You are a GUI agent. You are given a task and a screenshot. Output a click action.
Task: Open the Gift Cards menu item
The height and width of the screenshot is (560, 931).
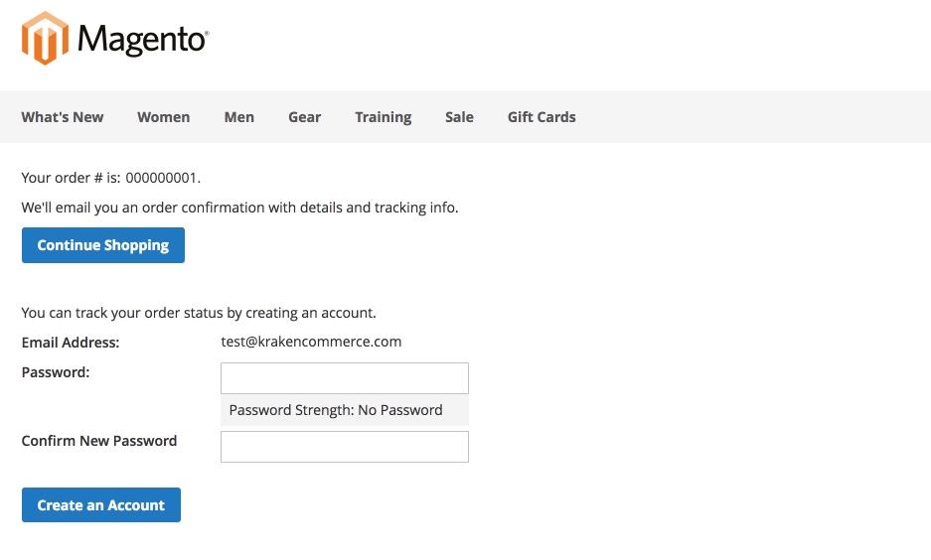click(x=542, y=117)
